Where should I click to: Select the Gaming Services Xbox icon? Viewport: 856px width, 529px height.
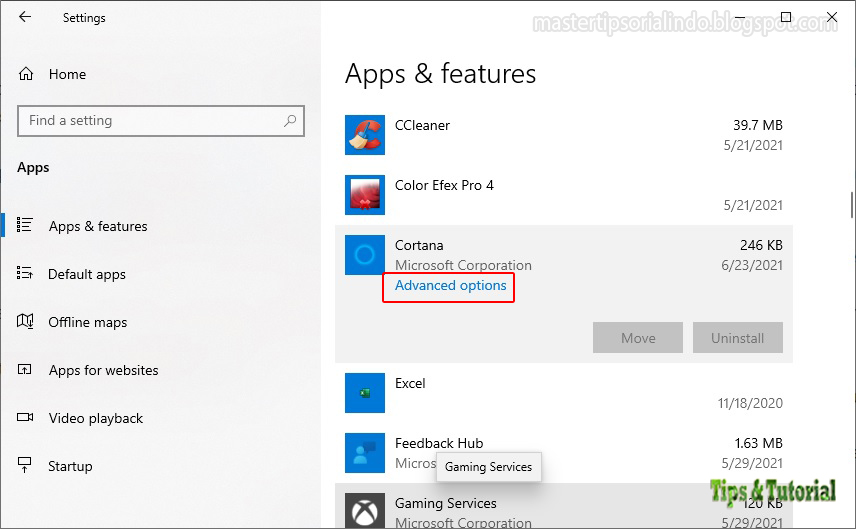click(365, 511)
